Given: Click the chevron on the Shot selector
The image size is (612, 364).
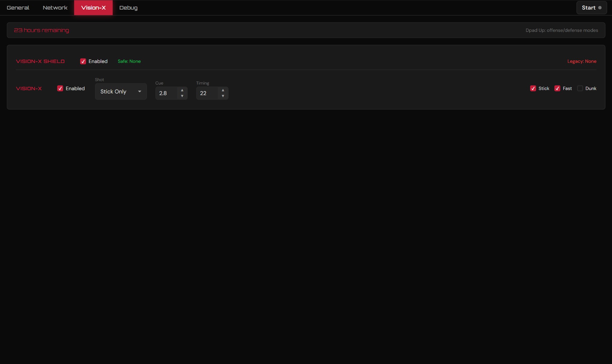Looking at the screenshot, I should coord(139,91).
